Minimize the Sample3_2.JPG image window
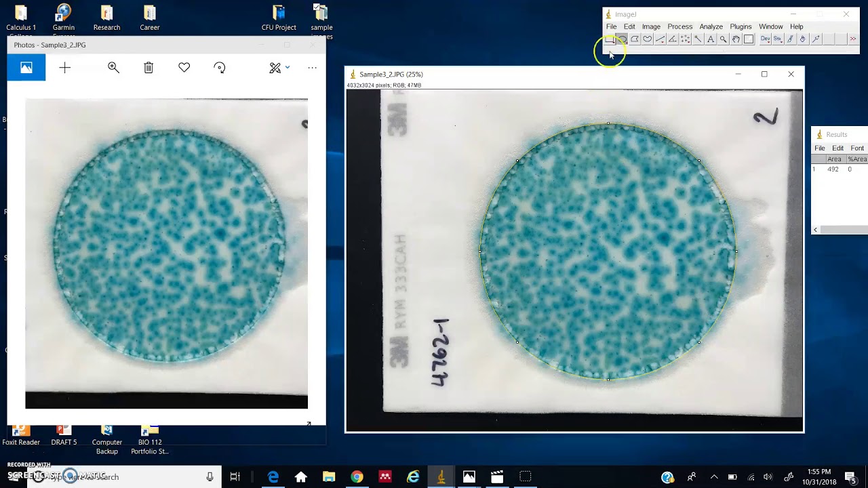This screenshot has height=488, width=868. pyautogui.click(x=738, y=74)
